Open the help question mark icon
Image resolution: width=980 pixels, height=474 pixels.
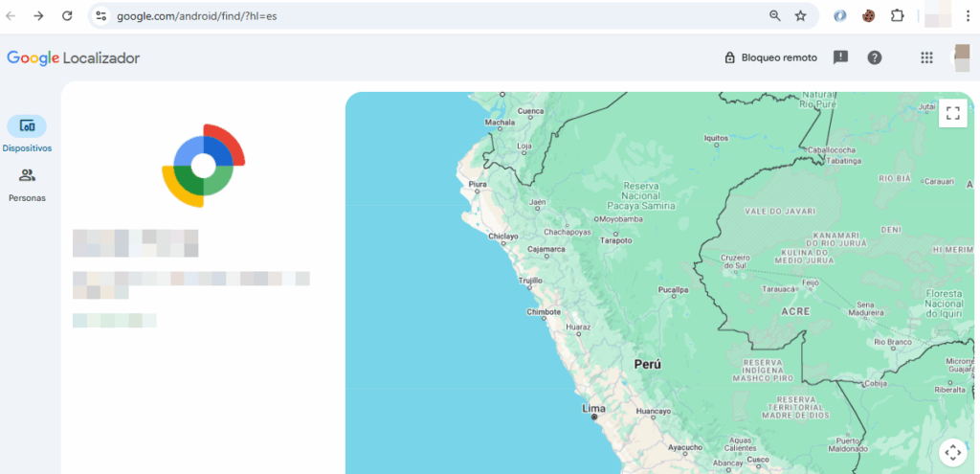875,57
